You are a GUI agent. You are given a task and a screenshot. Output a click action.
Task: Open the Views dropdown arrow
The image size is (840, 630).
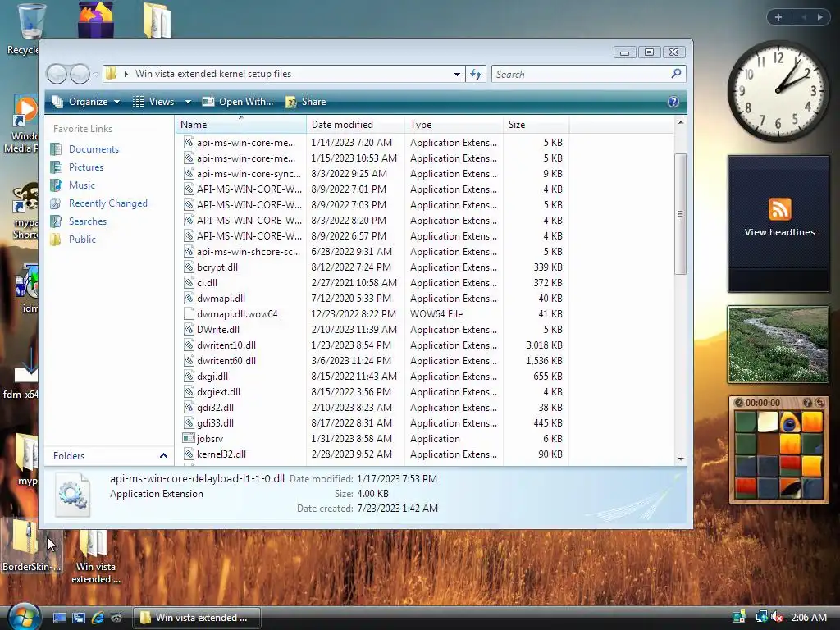(188, 102)
